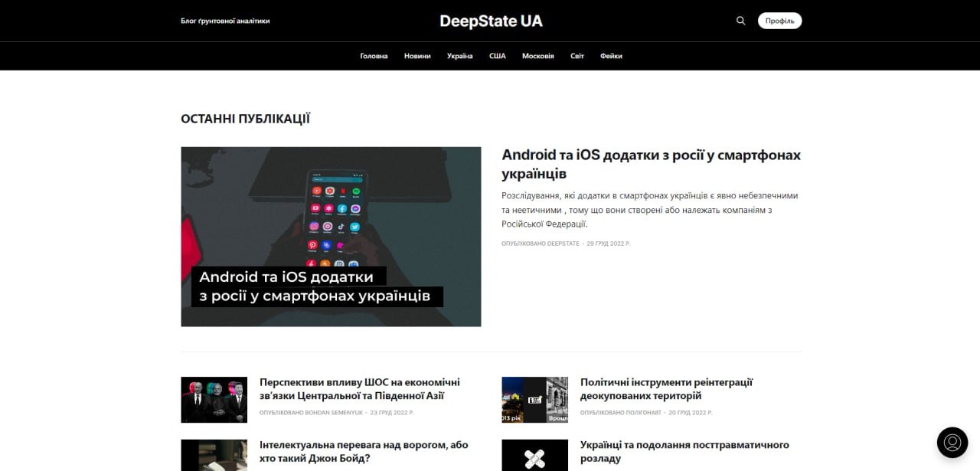Image resolution: width=980 pixels, height=471 pixels.
Task: Select the Головна menu item
Action: [374, 56]
